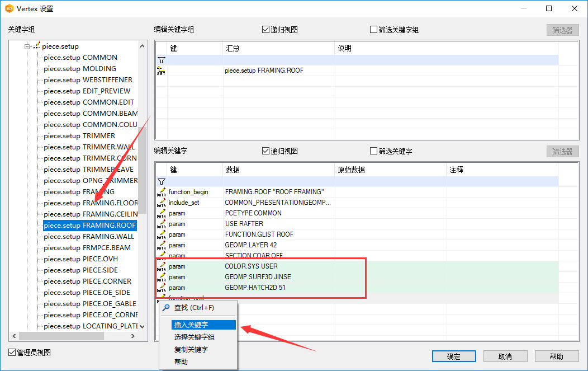
Task: Choose 查找 (Ctrl+F) from context menu
Action: pyautogui.click(x=199, y=308)
